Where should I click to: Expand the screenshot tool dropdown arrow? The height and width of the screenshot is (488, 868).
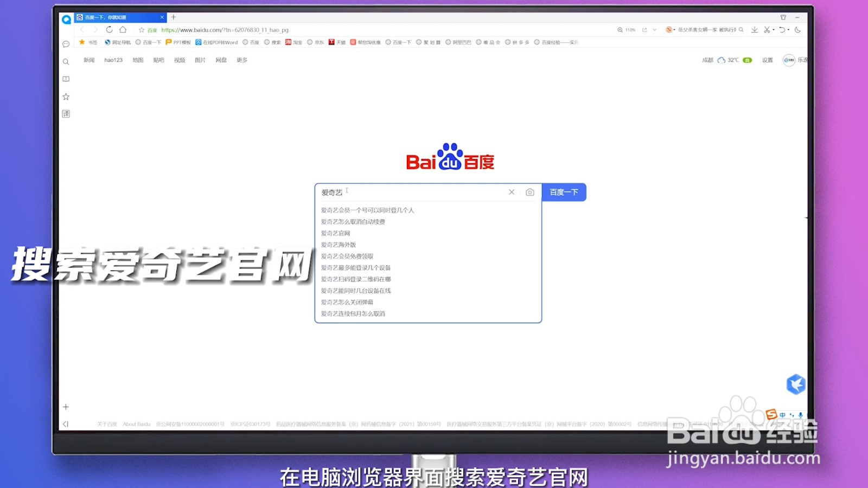coord(773,30)
